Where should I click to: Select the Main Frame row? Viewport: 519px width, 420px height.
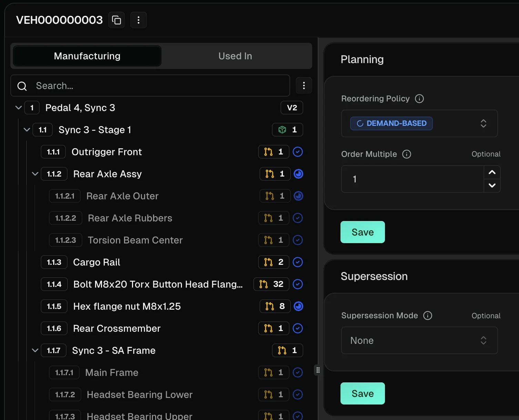pos(176,372)
